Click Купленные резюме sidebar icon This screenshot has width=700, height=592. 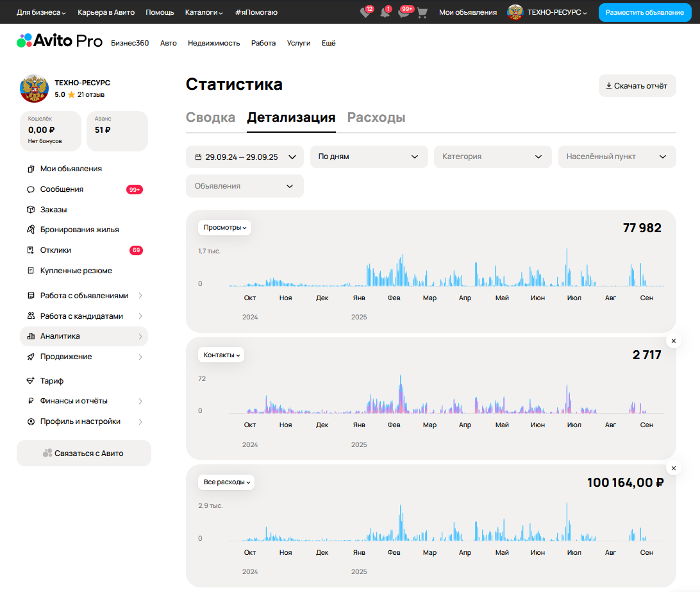tap(31, 271)
